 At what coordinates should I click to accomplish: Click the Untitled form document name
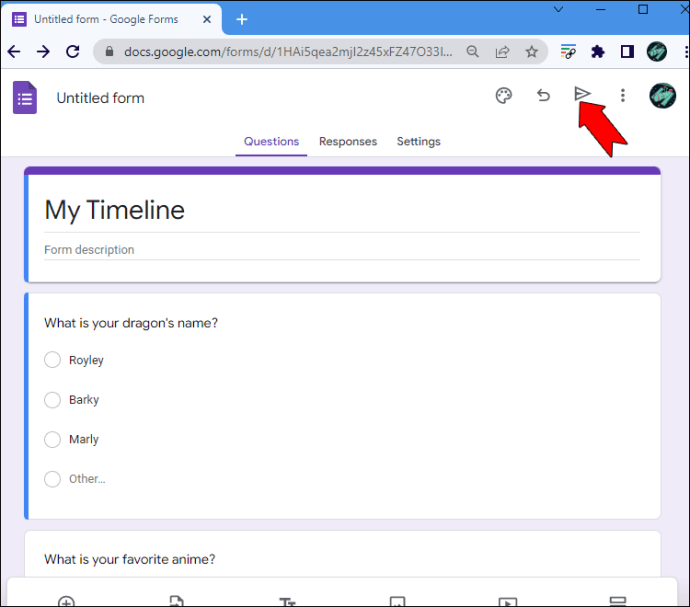tap(100, 98)
